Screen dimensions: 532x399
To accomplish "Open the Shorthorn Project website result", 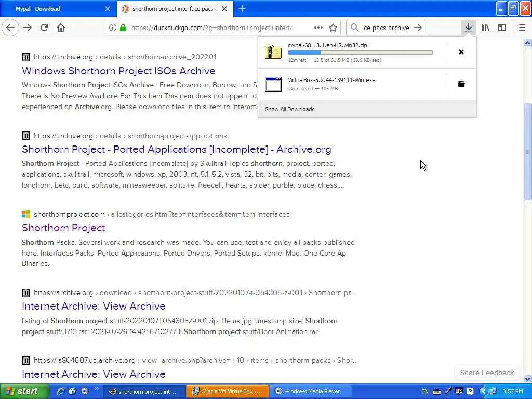I will [x=63, y=228].
